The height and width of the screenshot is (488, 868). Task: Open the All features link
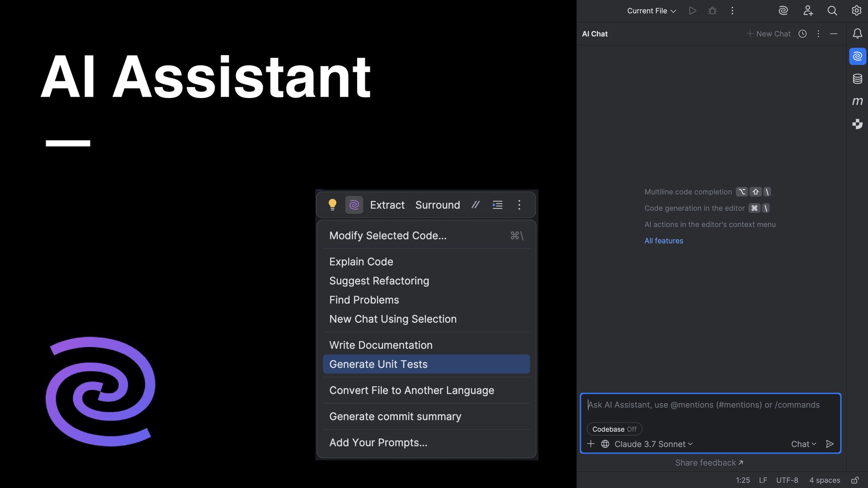663,241
